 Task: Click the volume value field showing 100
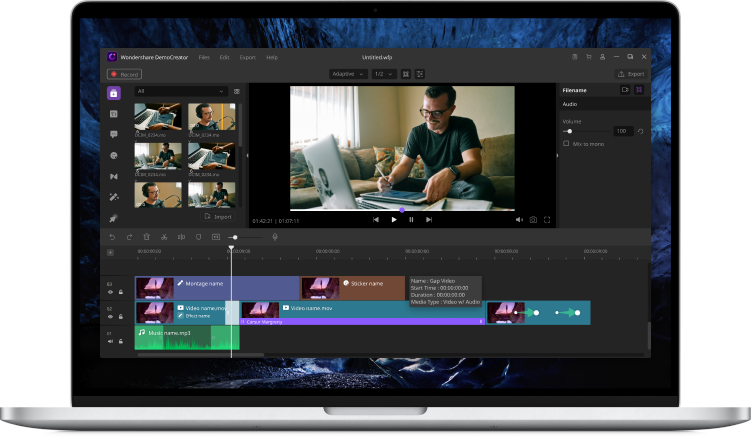coord(622,131)
